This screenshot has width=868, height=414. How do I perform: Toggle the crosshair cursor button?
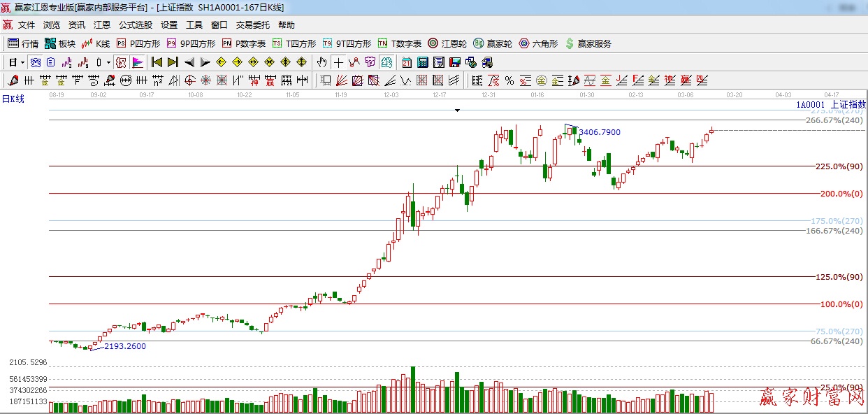(338, 62)
